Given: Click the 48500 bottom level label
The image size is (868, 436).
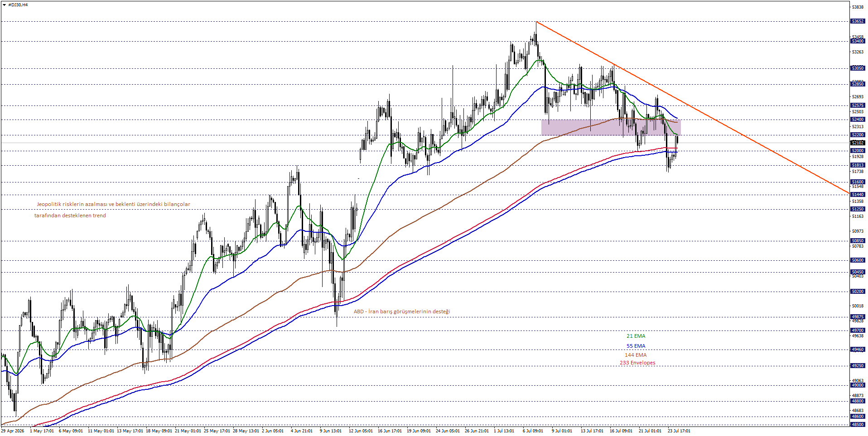Looking at the screenshot, I should click(x=858, y=425).
